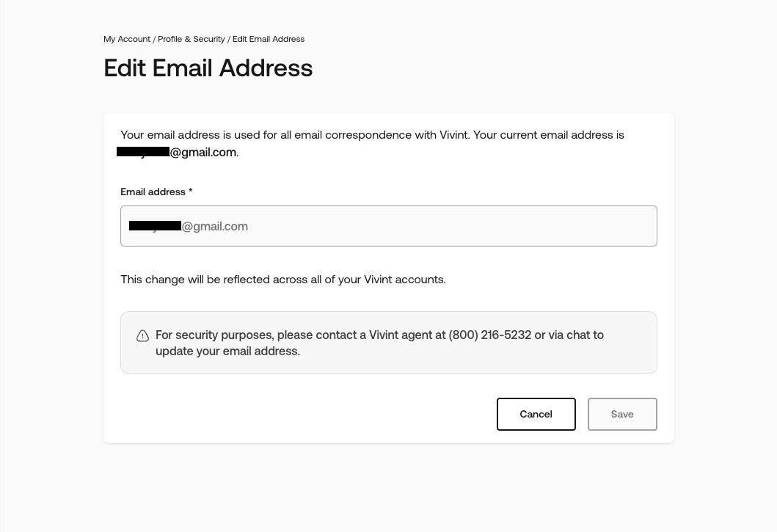Open the My Account breadcrumb link
This screenshot has width=777, height=532.
(127, 39)
